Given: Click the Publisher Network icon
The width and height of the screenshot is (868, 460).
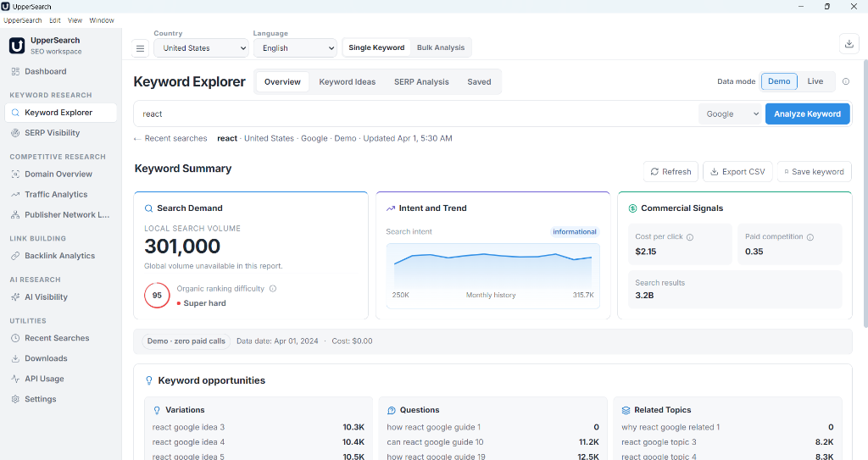Looking at the screenshot, I should point(15,215).
